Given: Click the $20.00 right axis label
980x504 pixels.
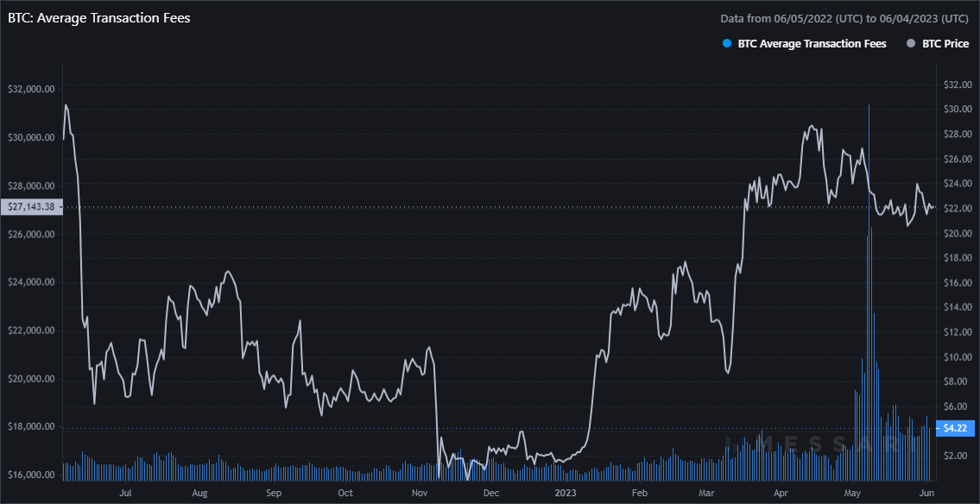Looking at the screenshot, I should click(958, 233).
